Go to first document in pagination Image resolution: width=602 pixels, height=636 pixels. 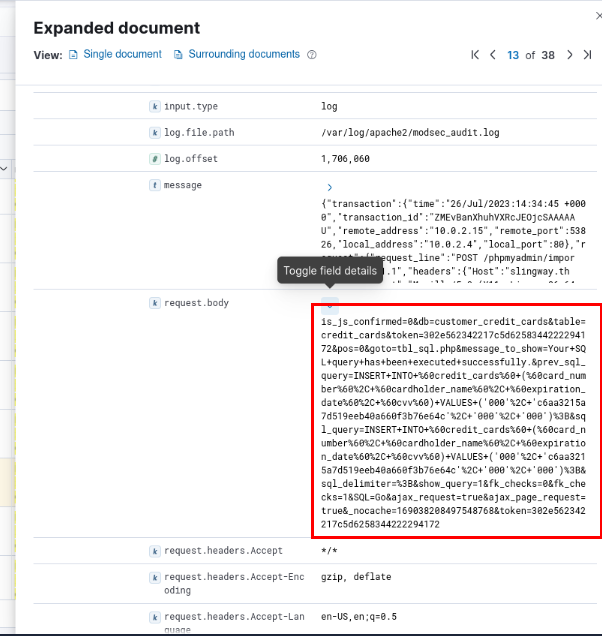pyautogui.click(x=475, y=55)
